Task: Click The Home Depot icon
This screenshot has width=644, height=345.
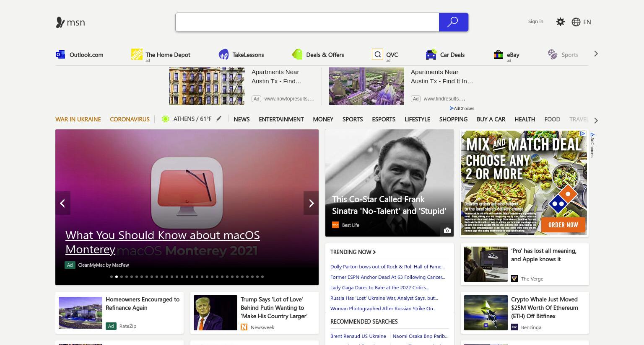Action: tap(137, 54)
